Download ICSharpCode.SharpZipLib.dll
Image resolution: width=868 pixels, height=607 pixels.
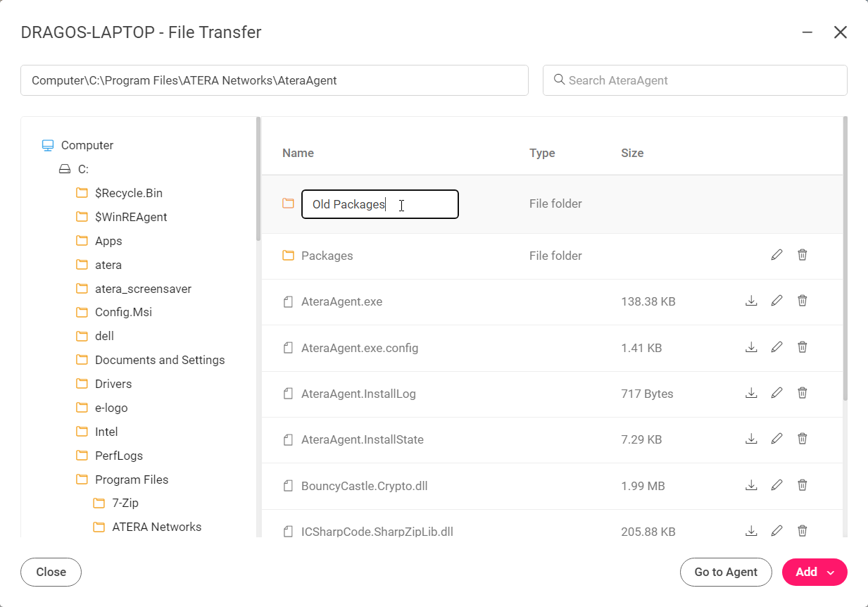(x=751, y=531)
